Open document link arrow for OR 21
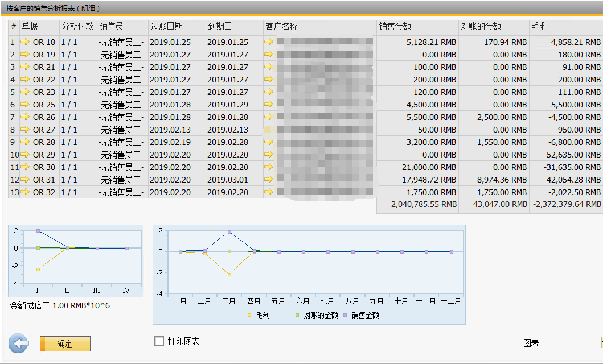This screenshot has width=603, height=364. (x=25, y=67)
